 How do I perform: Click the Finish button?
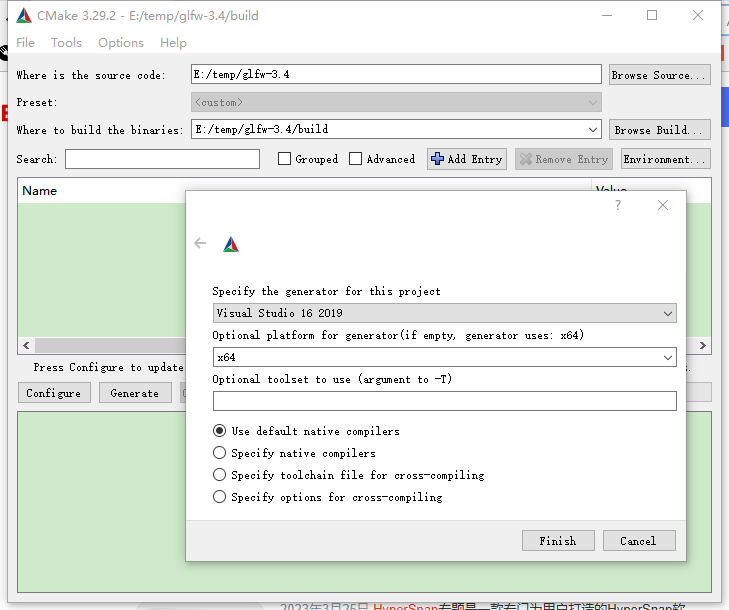557,541
